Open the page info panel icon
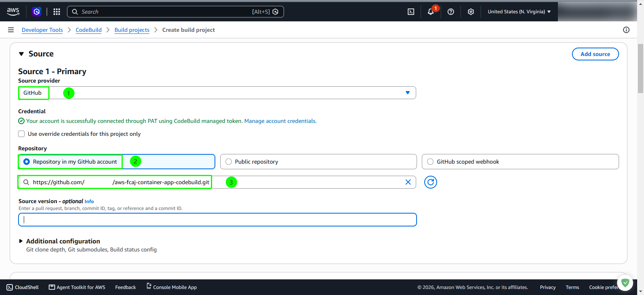The height and width of the screenshot is (295, 644). [x=626, y=30]
